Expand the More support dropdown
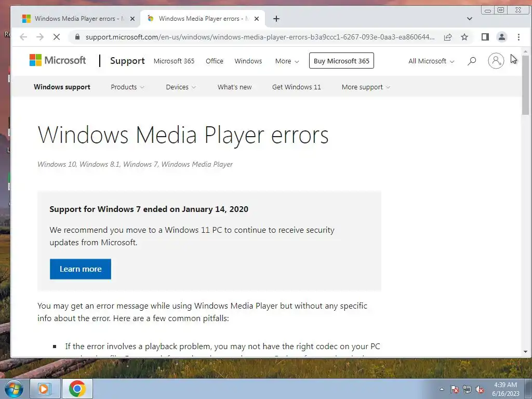532x399 pixels. point(366,87)
